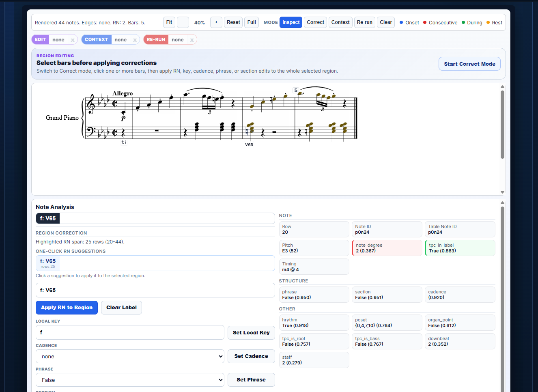Click the purple EDIT chip label
The height and width of the screenshot is (392, 538).
pyautogui.click(x=40, y=39)
